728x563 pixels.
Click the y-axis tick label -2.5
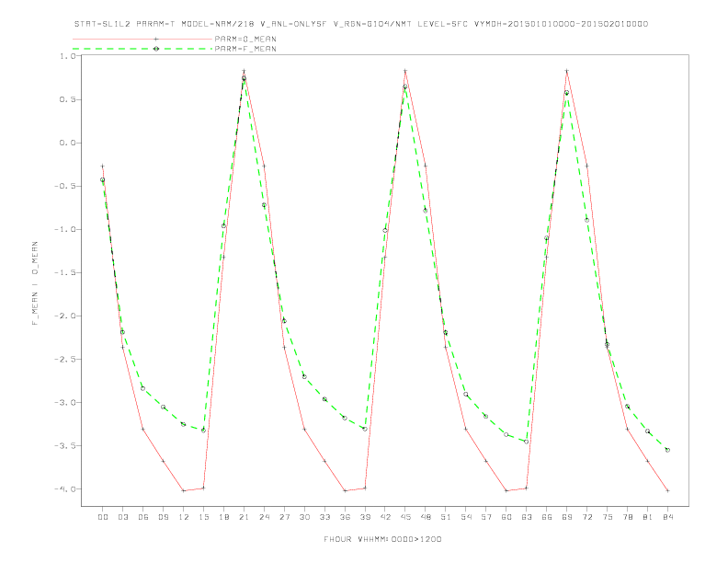click(x=64, y=359)
